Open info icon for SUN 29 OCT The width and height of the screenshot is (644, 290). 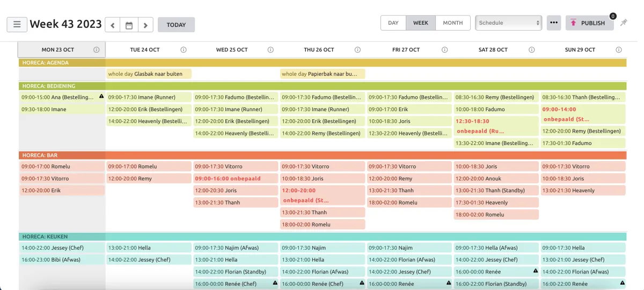619,49
